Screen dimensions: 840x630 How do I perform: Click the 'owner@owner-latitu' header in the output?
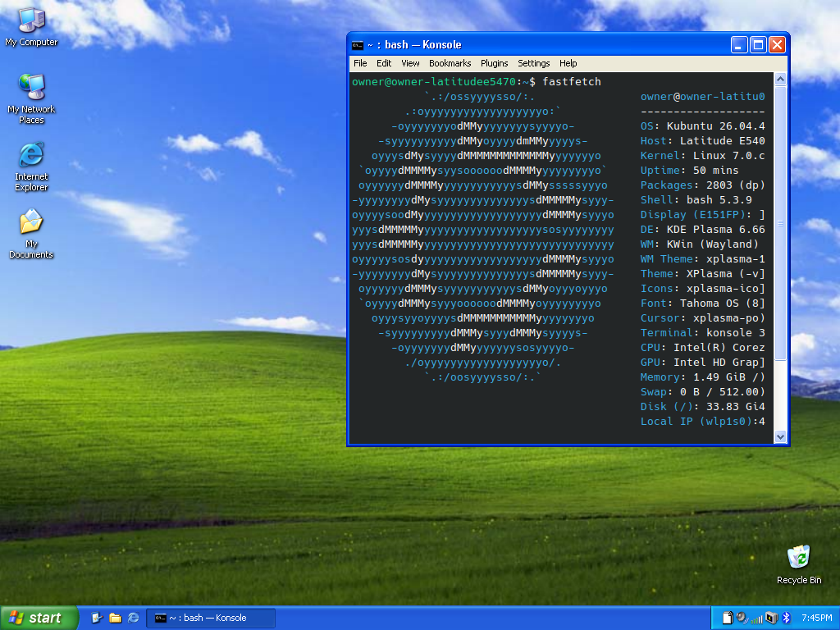click(x=702, y=97)
